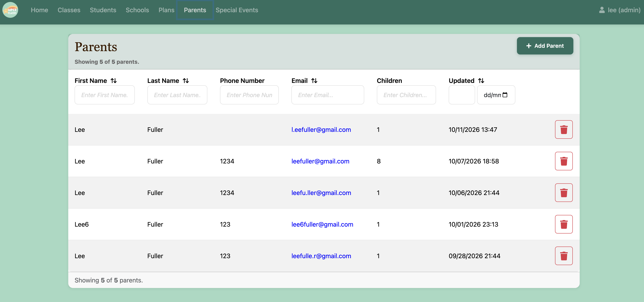Open the Classes tab
The width and height of the screenshot is (644, 302).
[69, 10]
